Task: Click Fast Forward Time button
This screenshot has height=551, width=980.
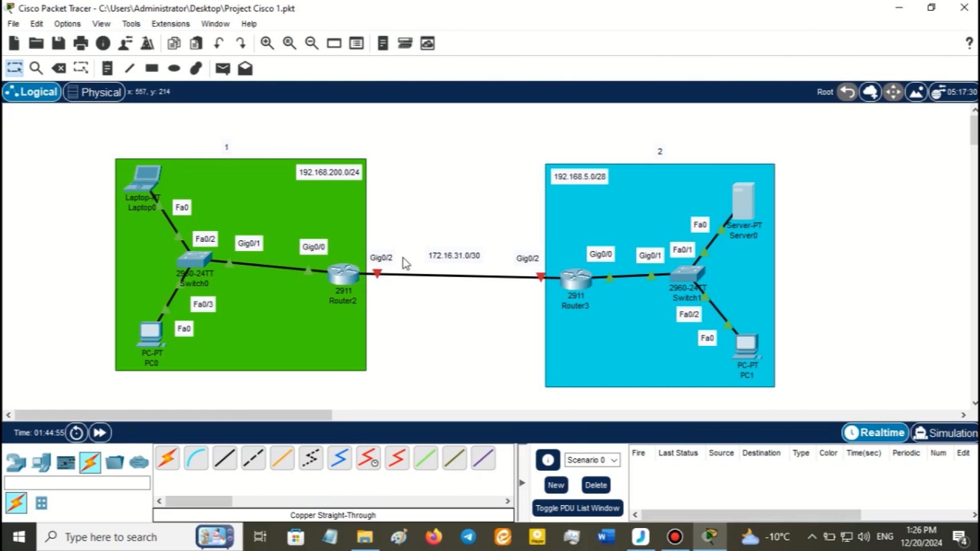Action: pyautogui.click(x=100, y=433)
